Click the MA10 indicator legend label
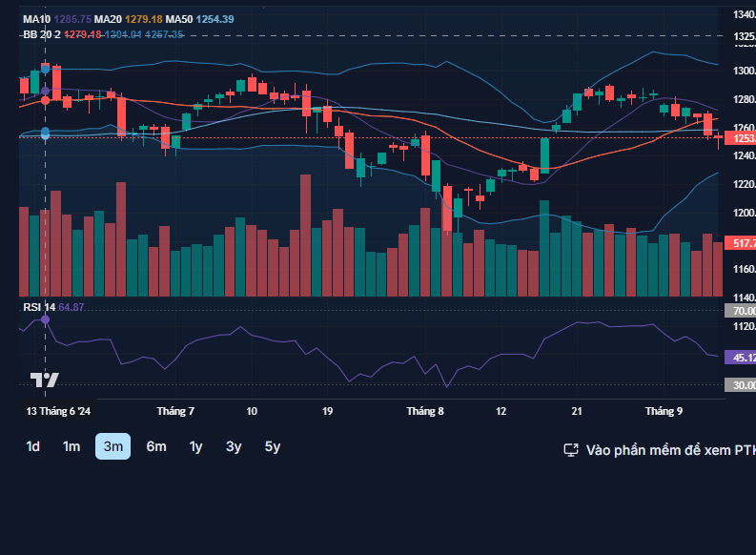Image resolution: width=756 pixels, height=555 pixels. pyautogui.click(x=37, y=19)
